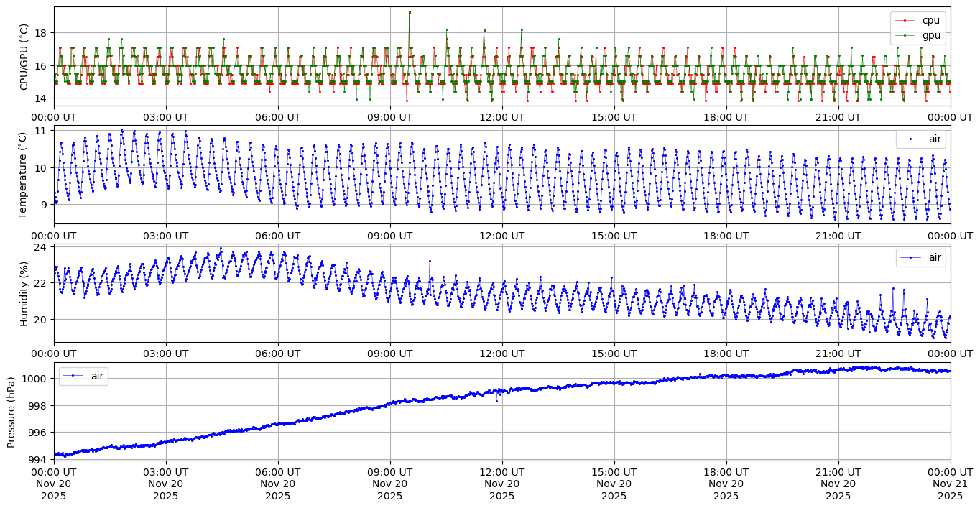Screen dimensions: 980x508
Task: Click the Humidity (%) y-axis label
Action: [x=24, y=293]
